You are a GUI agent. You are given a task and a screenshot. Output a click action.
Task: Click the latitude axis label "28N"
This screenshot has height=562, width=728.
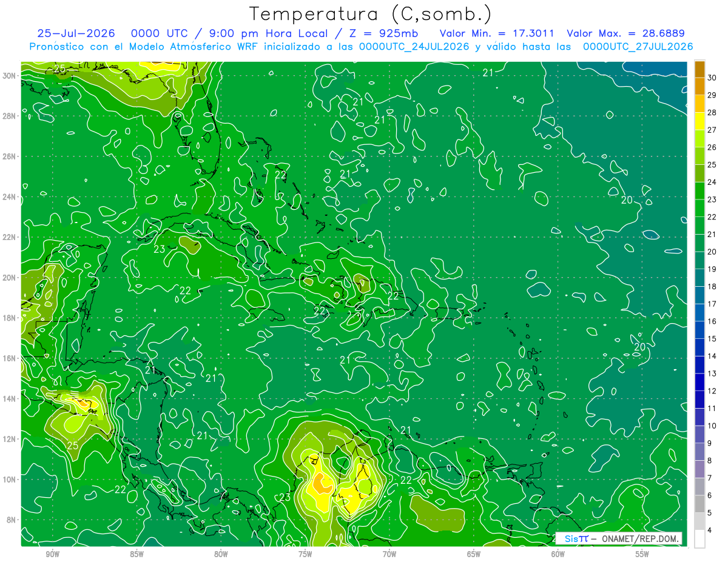(x=9, y=116)
